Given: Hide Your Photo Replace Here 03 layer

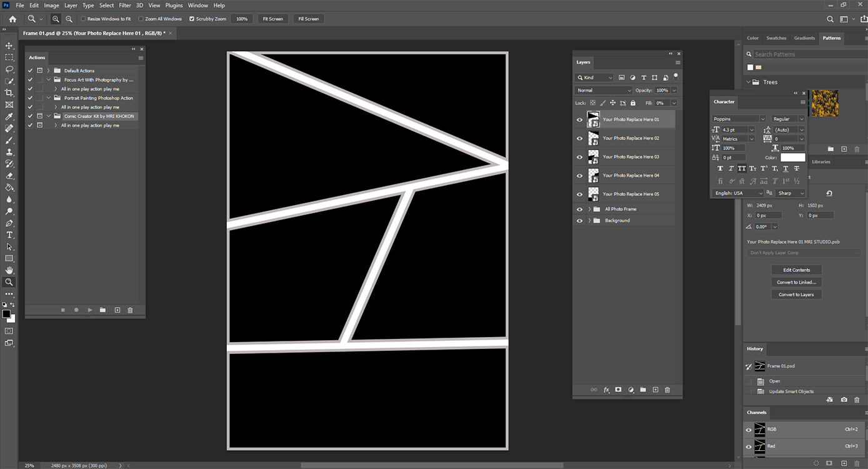Looking at the screenshot, I should tap(579, 157).
